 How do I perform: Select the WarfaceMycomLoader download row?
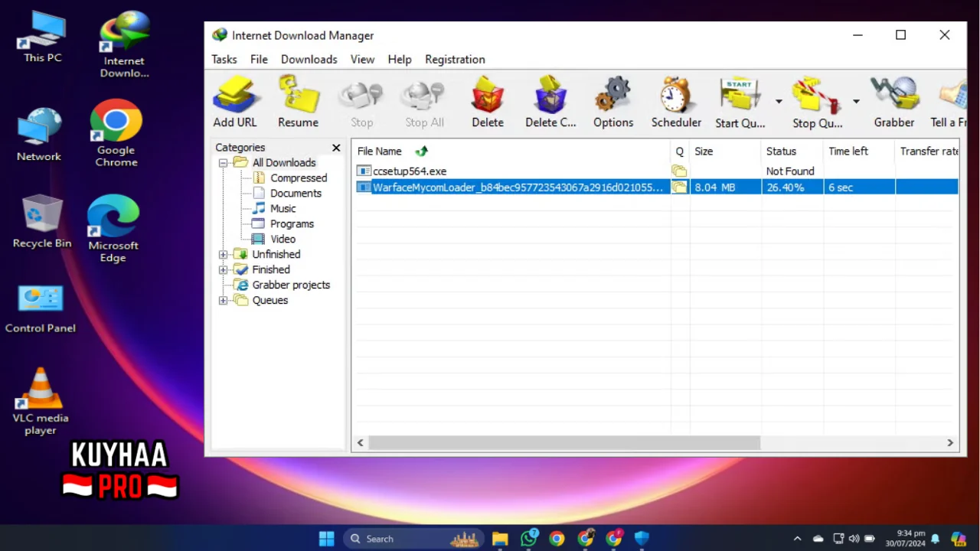[655, 187]
